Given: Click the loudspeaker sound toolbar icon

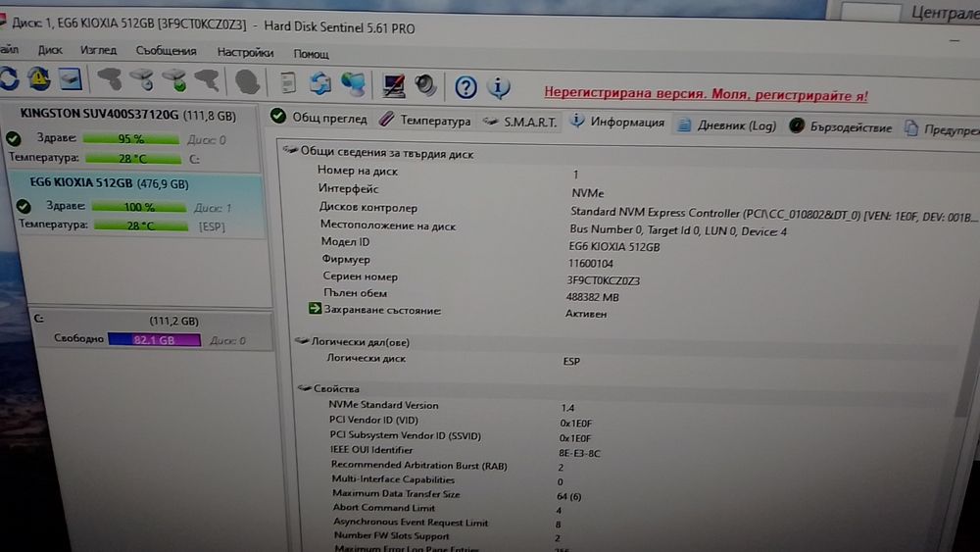Looking at the screenshot, I should point(426,85).
